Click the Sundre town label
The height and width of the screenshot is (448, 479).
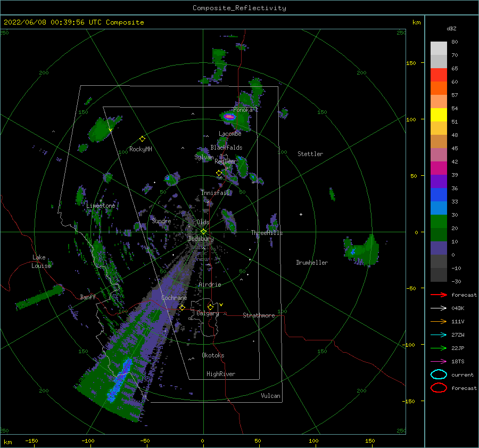coord(162,222)
